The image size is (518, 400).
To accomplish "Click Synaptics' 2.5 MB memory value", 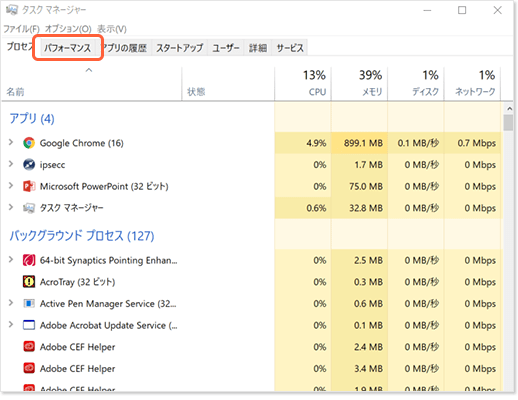I will click(x=368, y=260).
